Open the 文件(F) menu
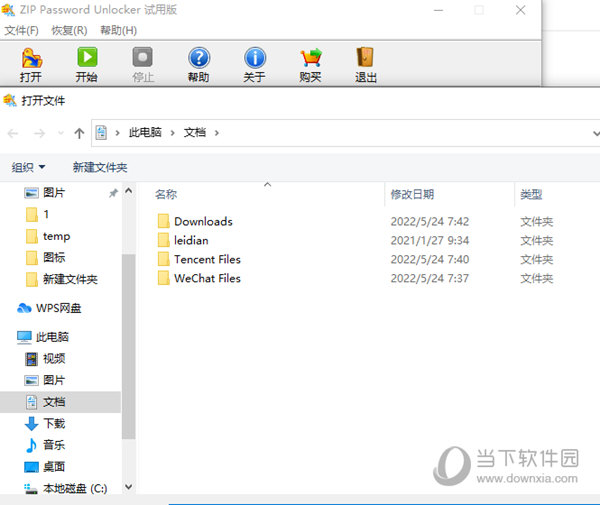The width and height of the screenshot is (600, 505). (x=21, y=30)
